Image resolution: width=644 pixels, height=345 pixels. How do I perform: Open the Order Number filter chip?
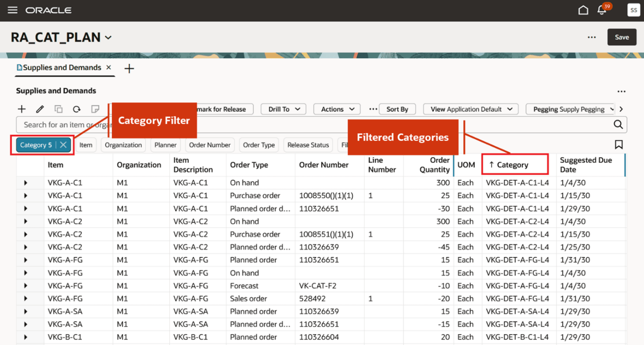[x=210, y=145]
